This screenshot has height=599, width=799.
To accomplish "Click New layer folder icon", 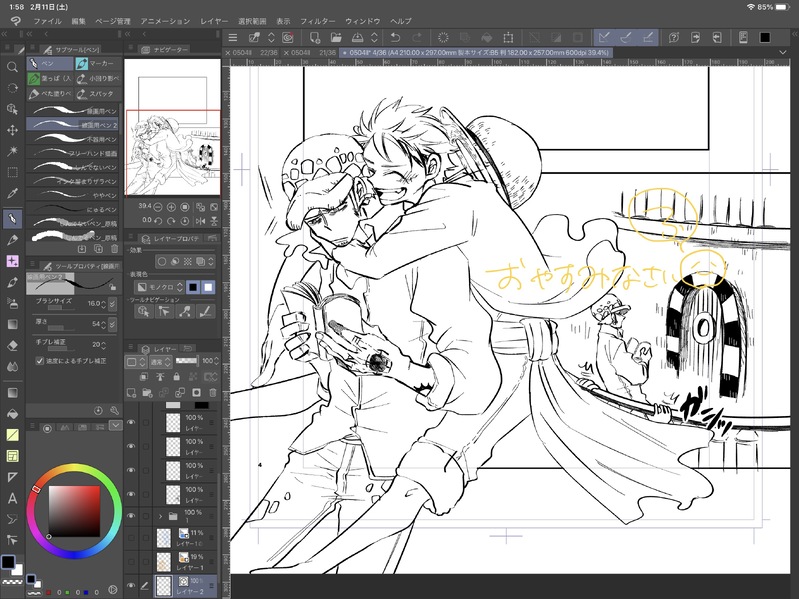I will [147, 393].
